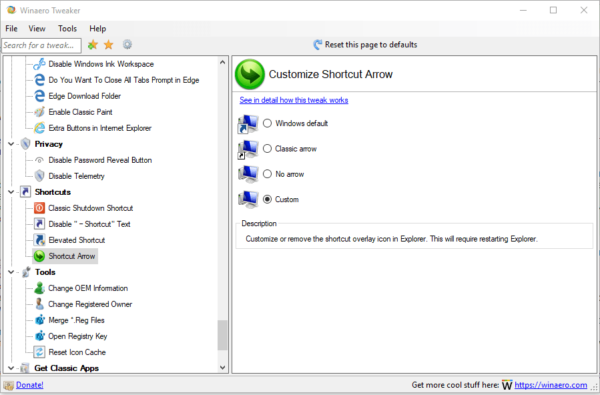Select Change OEM Information tree item
Screen dimensions: 600x395
[x=88, y=288]
